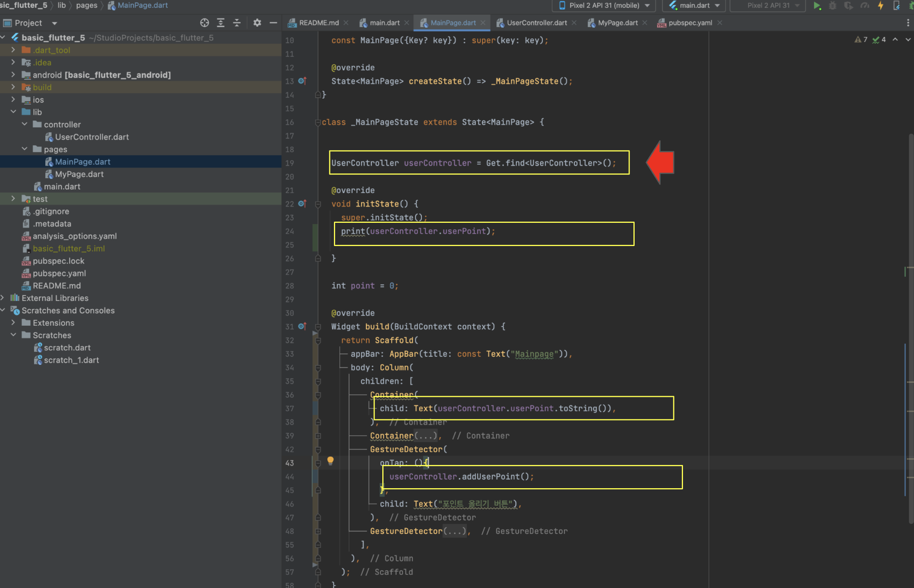
Task: Open Project panel gear options
Action: click(x=257, y=23)
